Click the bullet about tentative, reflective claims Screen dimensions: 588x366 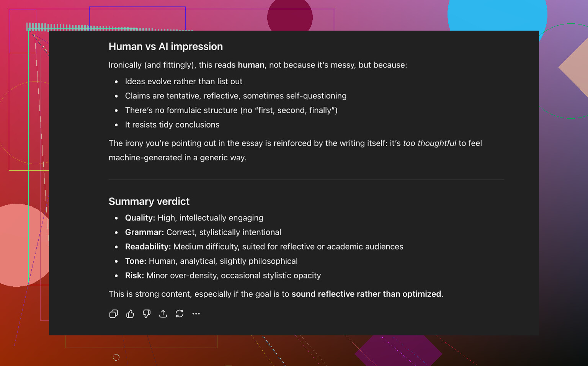coord(235,96)
